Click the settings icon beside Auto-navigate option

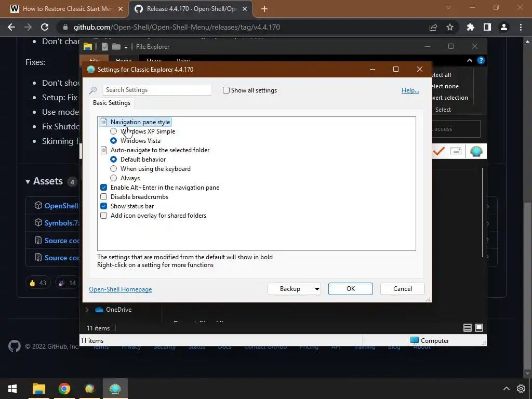pyautogui.click(x=104, y=150)
